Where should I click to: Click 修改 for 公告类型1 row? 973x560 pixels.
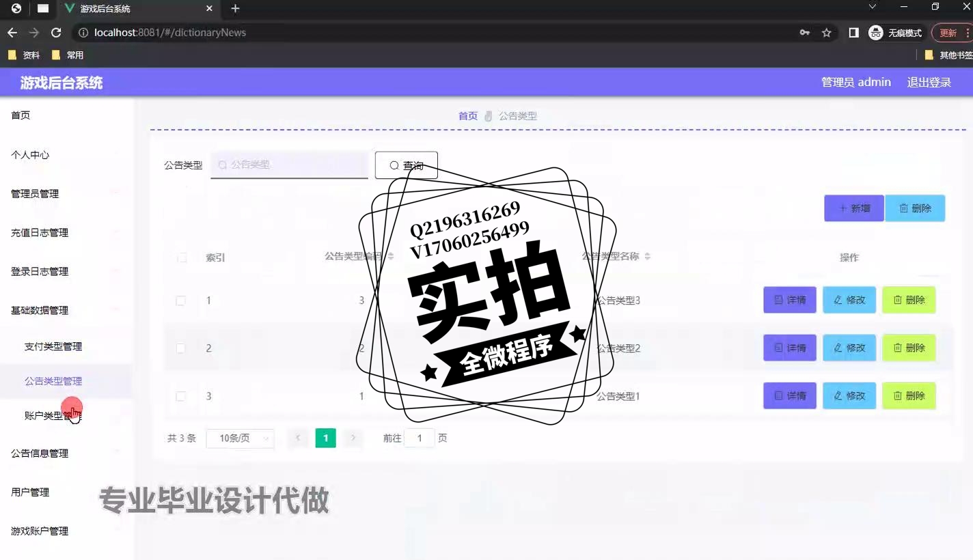(849, 395)
